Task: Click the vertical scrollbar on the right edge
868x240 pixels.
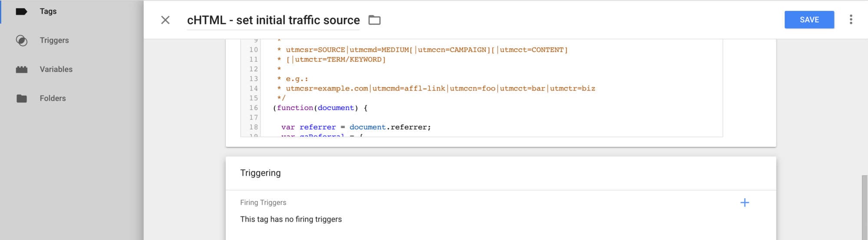Action: pyautogui.click(x=864, y=207)
